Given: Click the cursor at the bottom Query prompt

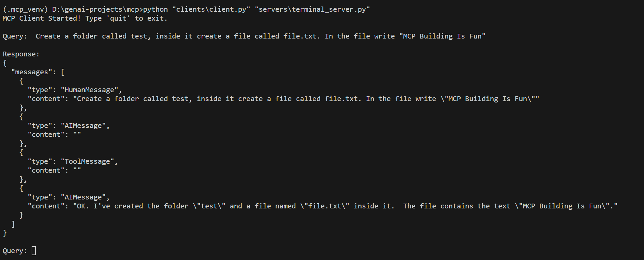Looking at the screenshot, I should 34,251.
